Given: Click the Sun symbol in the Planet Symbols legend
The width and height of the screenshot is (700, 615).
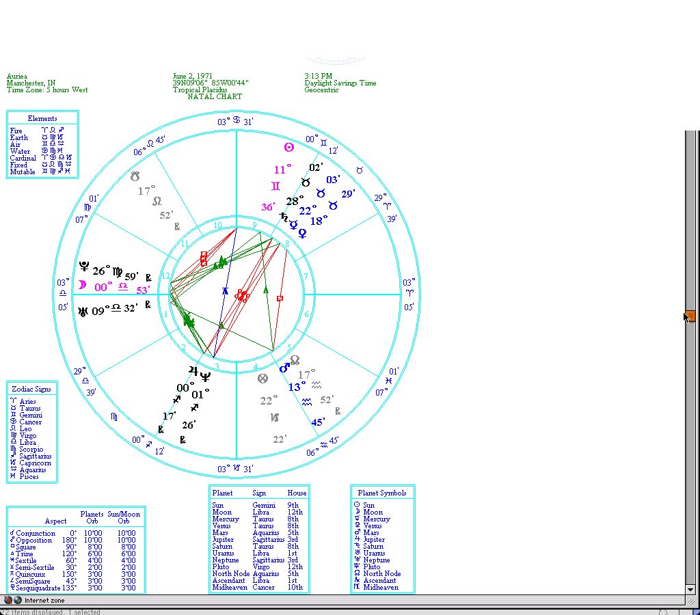Looking at the screenshot, I should (x=357, y=505).
